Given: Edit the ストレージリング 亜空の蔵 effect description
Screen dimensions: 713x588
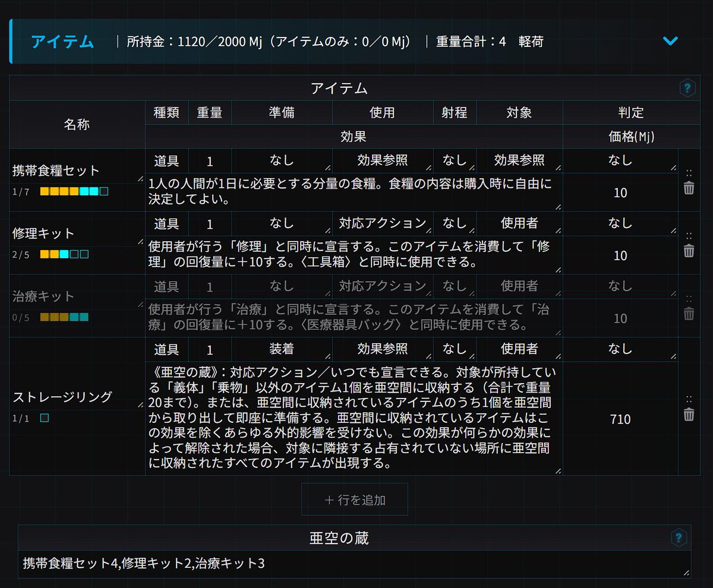Looking at the screenshot, I should tap(354, 419).
